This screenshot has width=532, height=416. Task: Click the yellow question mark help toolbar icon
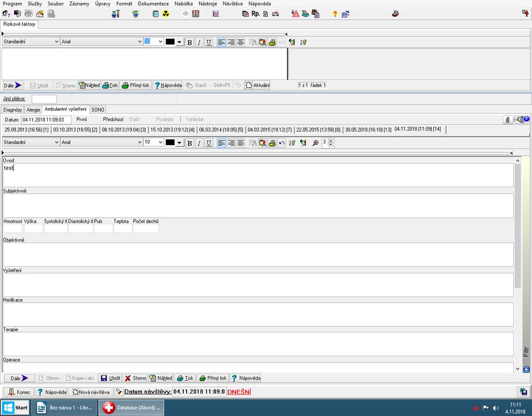tap(335, 14)
